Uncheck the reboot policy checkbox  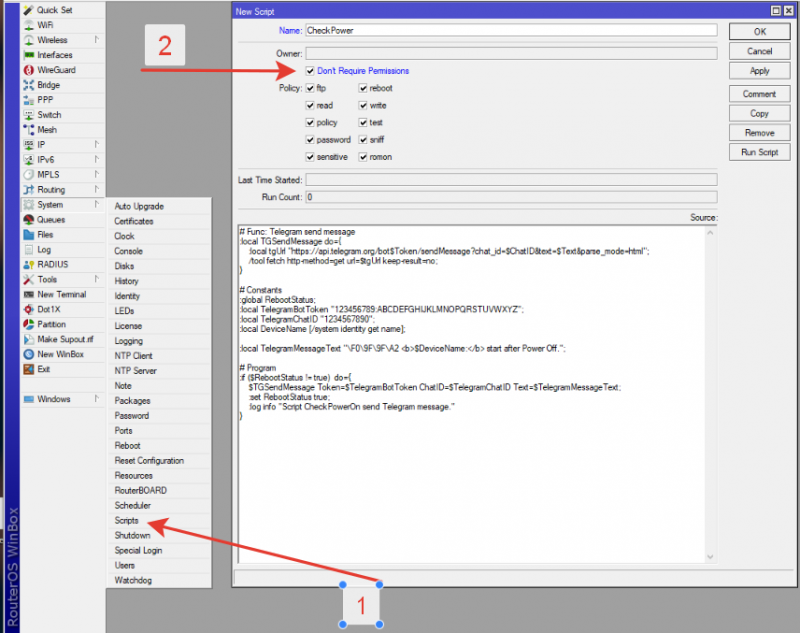362,89
